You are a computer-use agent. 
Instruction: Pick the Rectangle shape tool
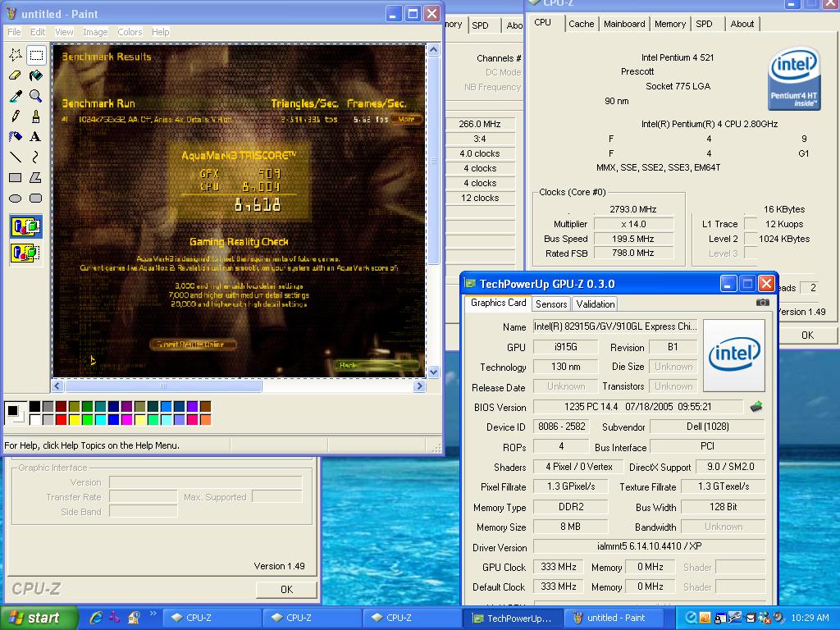coord(16,177)
